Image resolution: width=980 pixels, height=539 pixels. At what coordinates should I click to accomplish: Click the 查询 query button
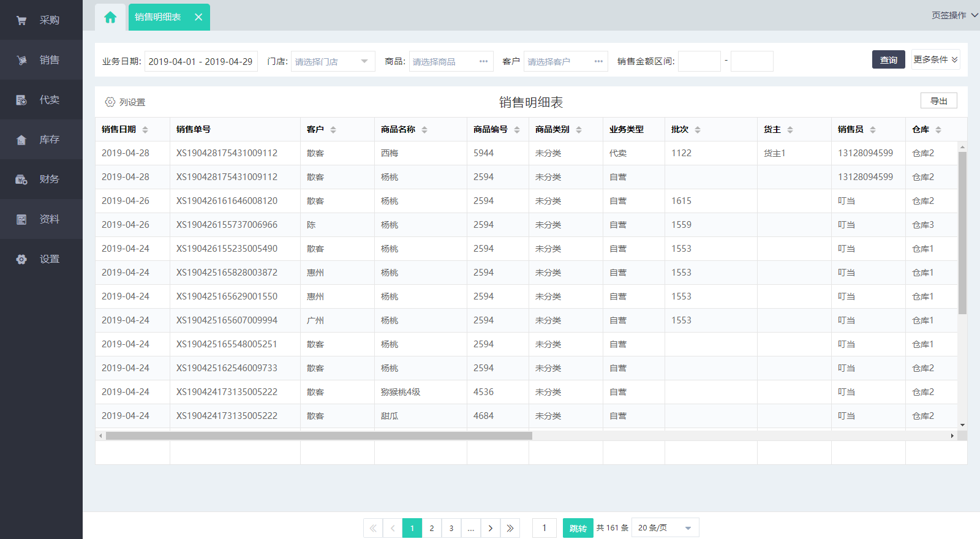point(889,59)
